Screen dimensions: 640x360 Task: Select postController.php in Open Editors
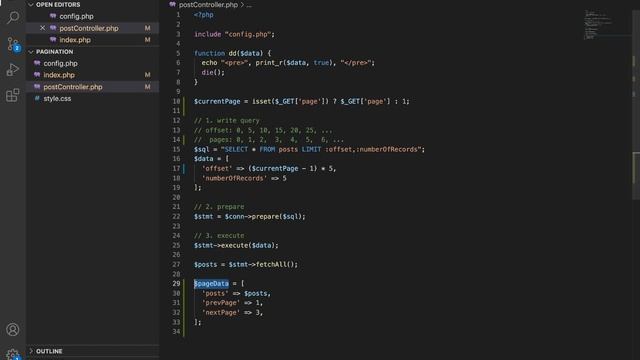(x=89, y=28)
